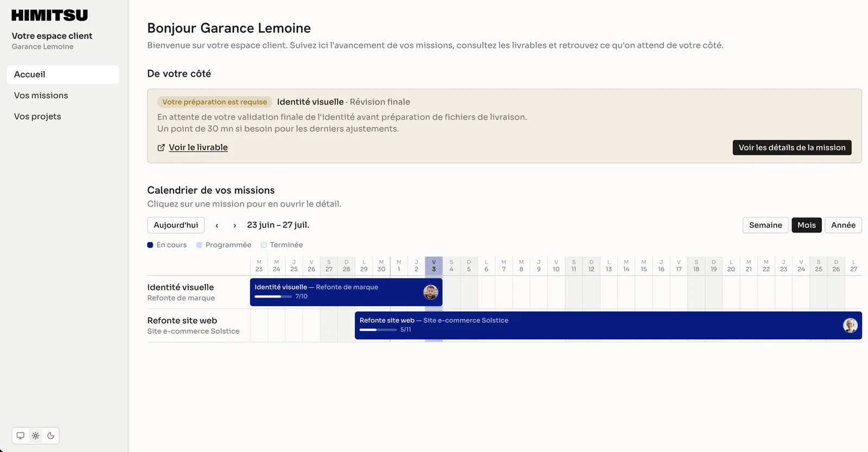Screen dimensions: 868x452
Task: Click the 5/11 progress bar
Action: (x=378, y=330)
